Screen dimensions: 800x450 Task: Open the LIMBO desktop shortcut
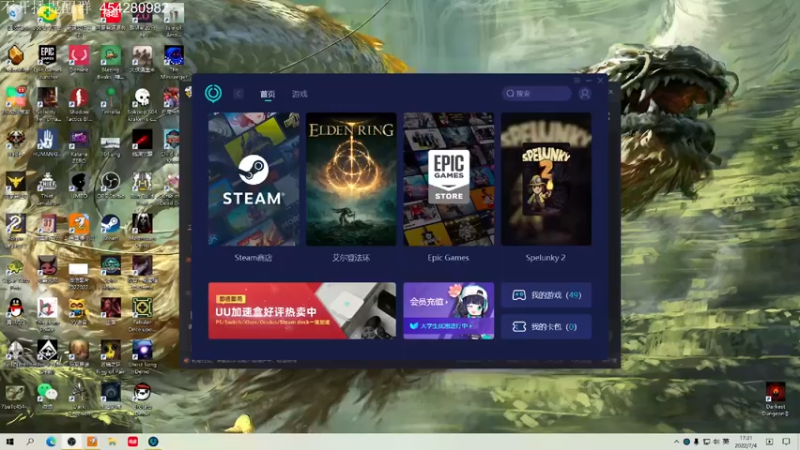pos(79,185)
